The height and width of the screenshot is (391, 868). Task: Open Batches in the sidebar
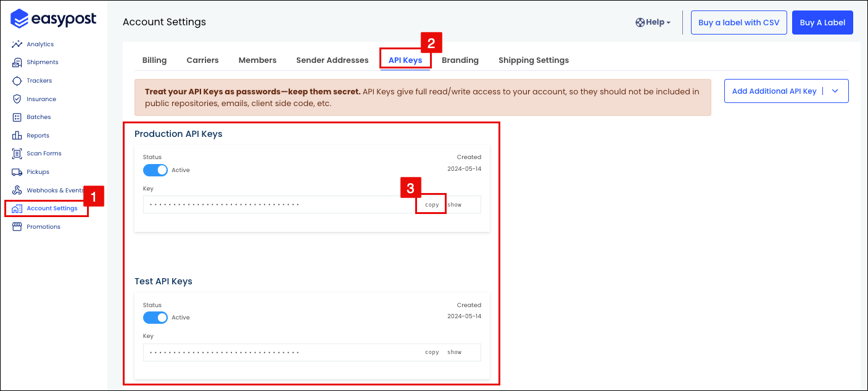coord(39,117)
